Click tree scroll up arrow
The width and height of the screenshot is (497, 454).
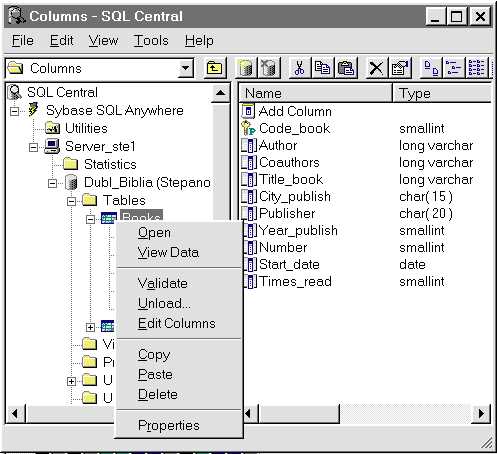click(x=220, y=93)
